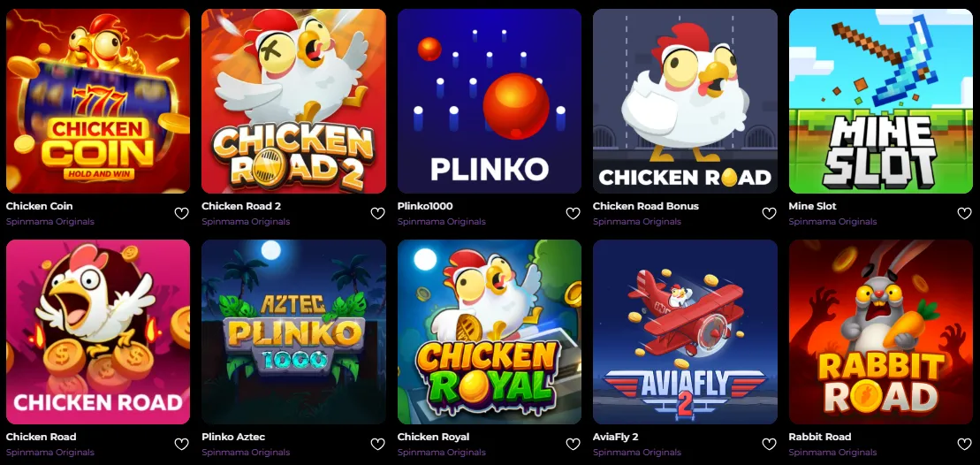The width and height of the screenshot is (980, 465).
Task: Open the Chicken Royal title link
Action: coord(433,437)
